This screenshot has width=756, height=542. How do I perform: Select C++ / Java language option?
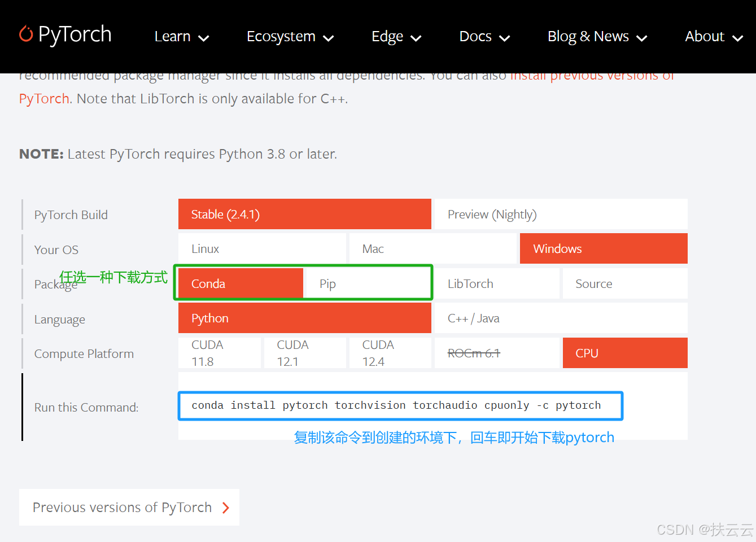tap(561, 318)
